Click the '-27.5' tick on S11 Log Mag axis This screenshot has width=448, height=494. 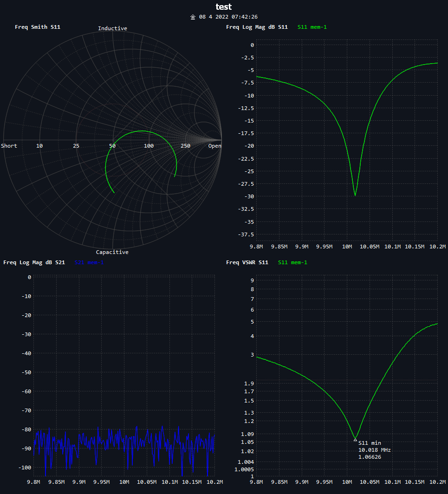[x=246, y=184]
